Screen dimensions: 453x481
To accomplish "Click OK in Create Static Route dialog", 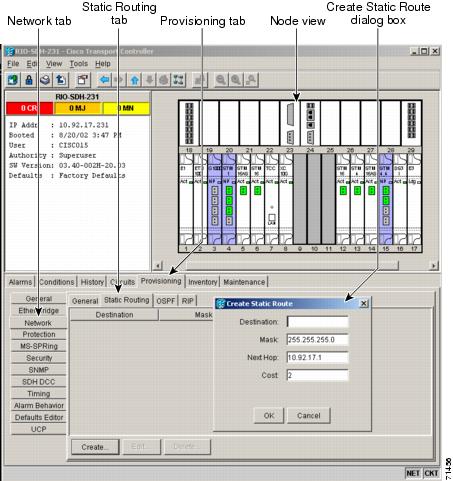I will coord(269,415).
